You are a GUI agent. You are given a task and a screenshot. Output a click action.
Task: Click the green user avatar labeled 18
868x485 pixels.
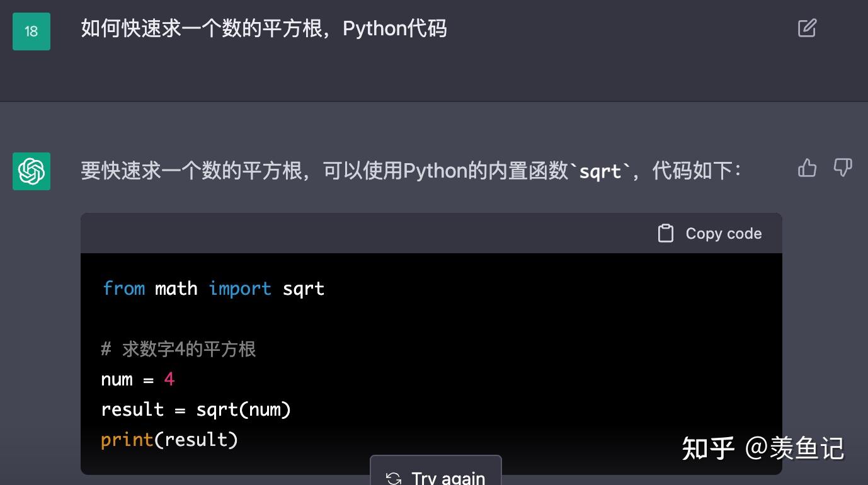point(31,31)
